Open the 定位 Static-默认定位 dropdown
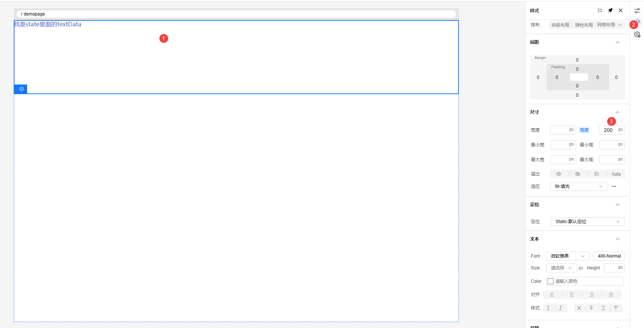 pyautogui.click(x=588, y=222)
